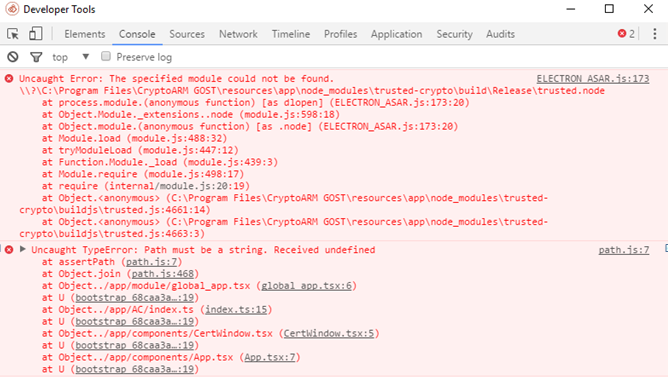Activate the inspect element picker icon
This screenshot has height=377, width=668.
tap(13, 34)
